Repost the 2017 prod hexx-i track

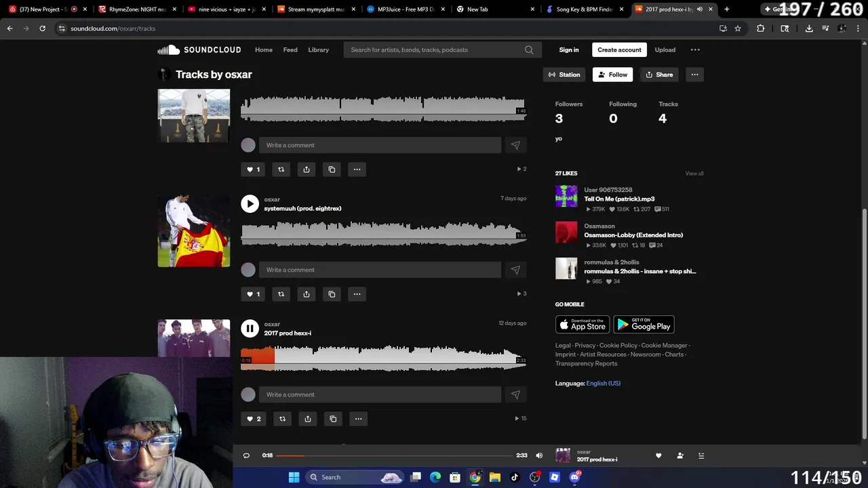pyautogui.click(x=283, y=419)
